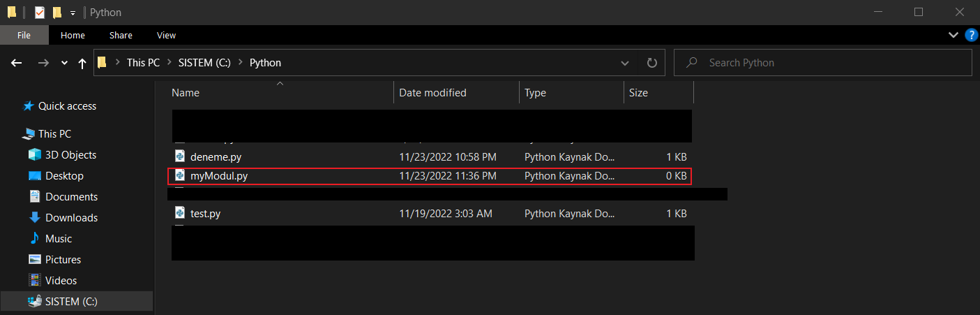Switch to the View ribbon tab
The height and width of the screenshot is (315, 980).
tap(166, 35)
